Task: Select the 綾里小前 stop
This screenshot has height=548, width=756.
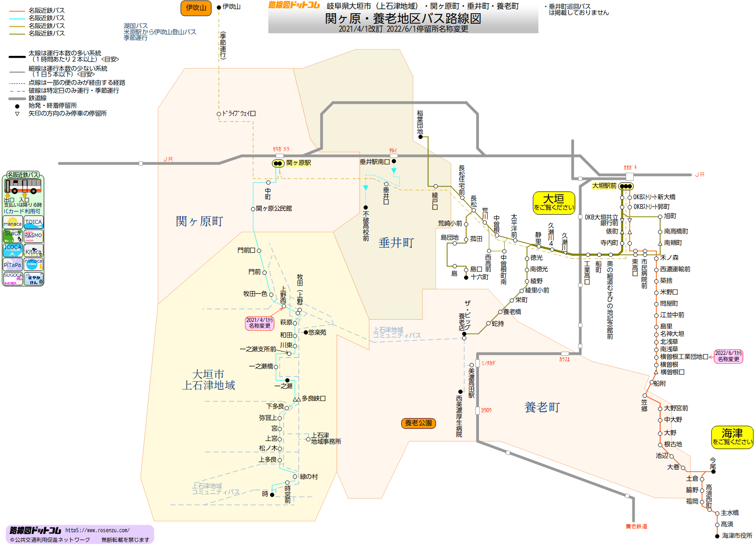Action: [522, 291]
